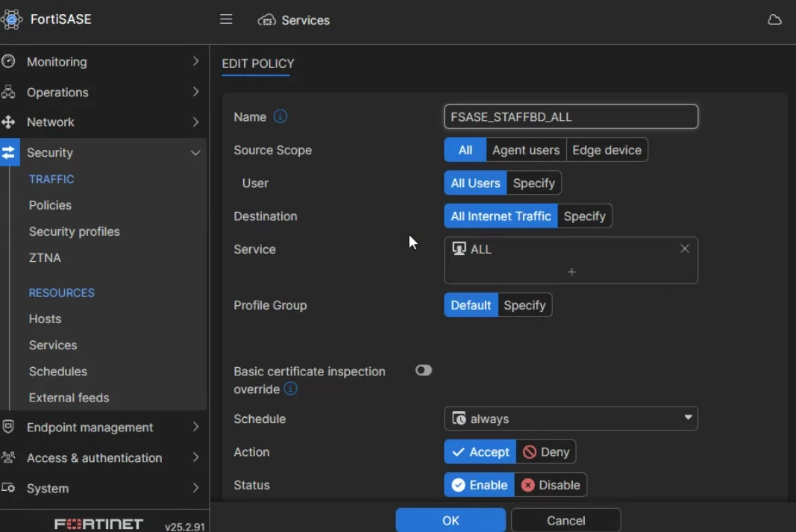The width and height of the screenshot is (796, 532).
Task: Set Status to Disable
Action: click(551, 485)
